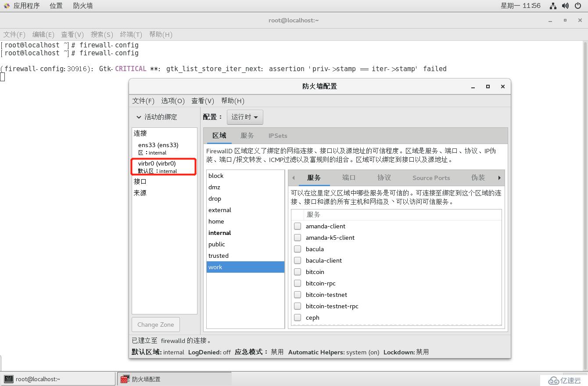The height and width of the screenshot is (386, 588).
Task: Open the terminal 搜索(S) menu
Action: click(102, 34)
